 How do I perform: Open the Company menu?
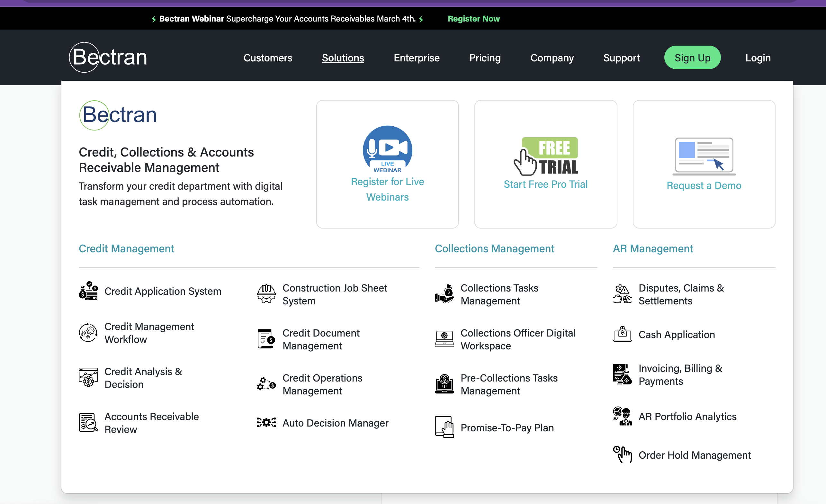552,58
